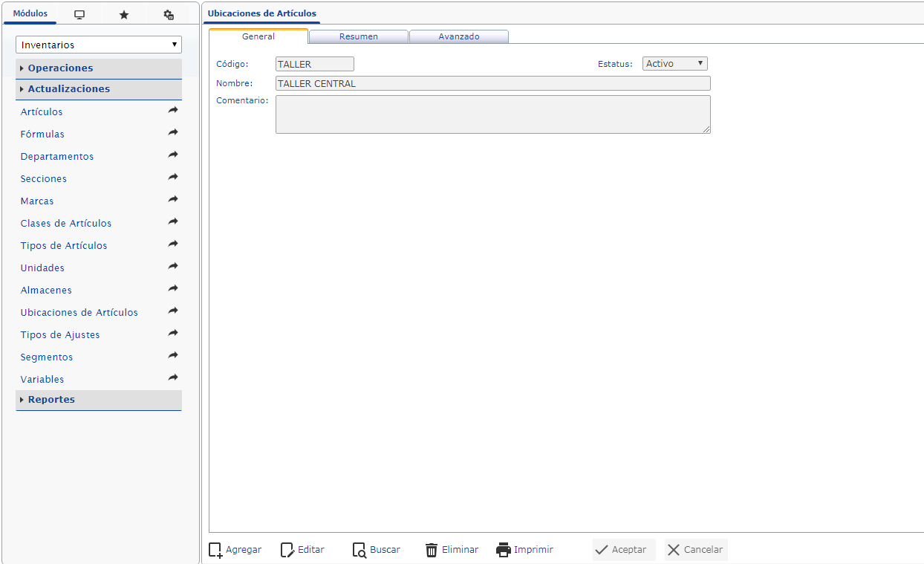The image size is (924, 564).
Task: Click the Editar pencil icon
Action: tap(287, 550)
